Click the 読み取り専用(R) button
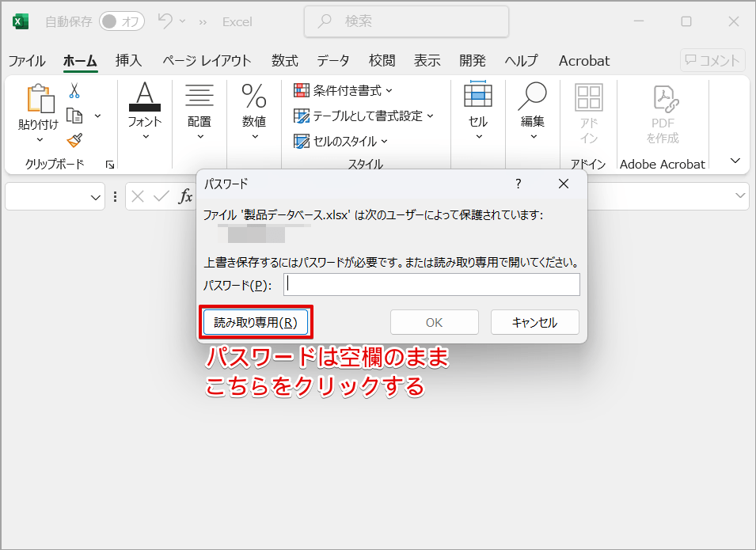Screen dimensions: 756x550 click(x=256, y=322)
